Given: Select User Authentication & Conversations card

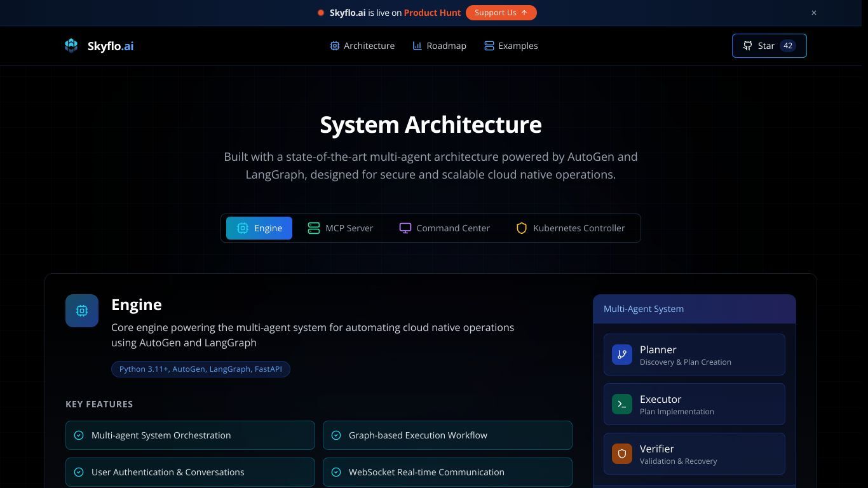Looking at the screenshot, I should (190, 472).
